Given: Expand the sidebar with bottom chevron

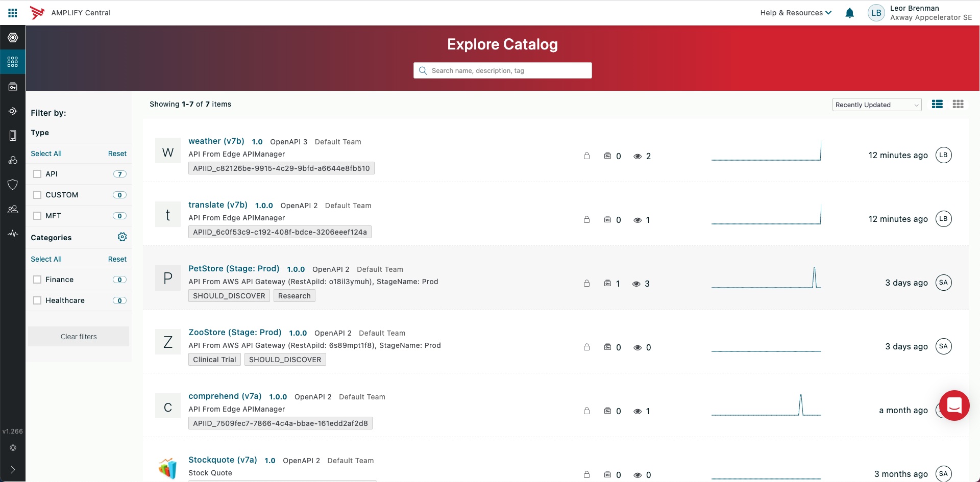Looking at the screenshot, I should pyautogui.click(x=13, y=470).
